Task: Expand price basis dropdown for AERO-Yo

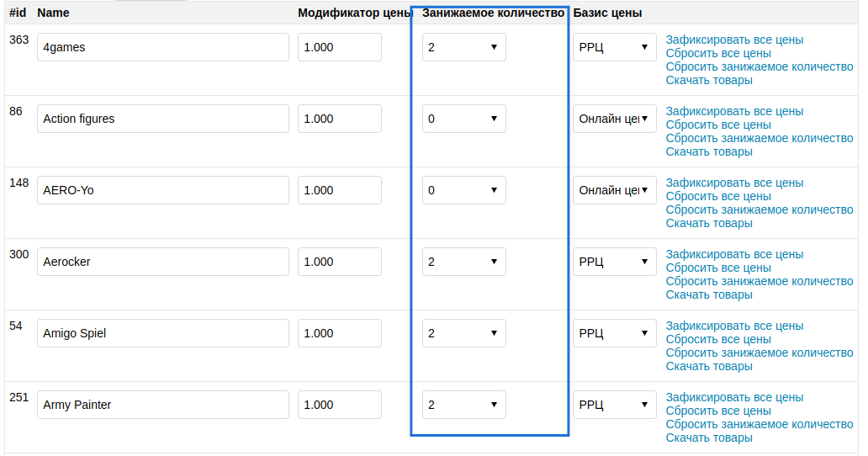Action: click(x=614, y=190)
